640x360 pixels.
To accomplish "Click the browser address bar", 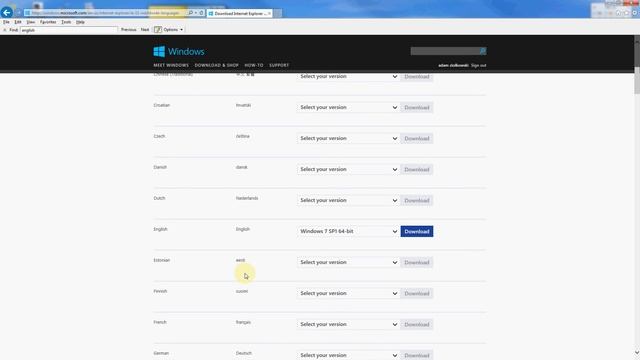I will click(x=105, y=13).
